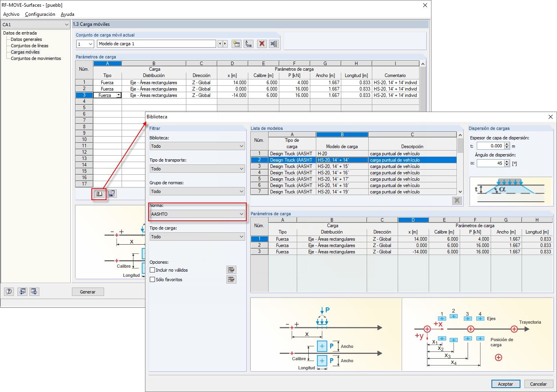This screenshot has width=557, height=392.
Task: Delete current load set with red X
Action: [x=262, y=44]
